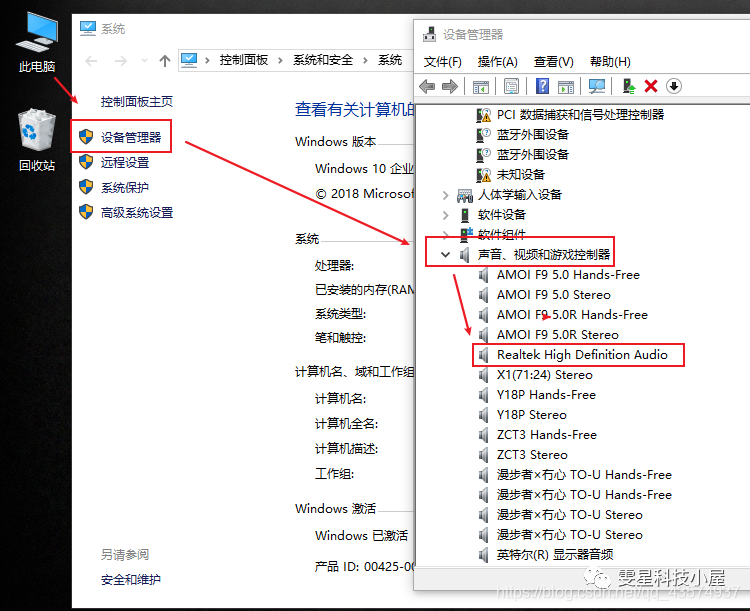Click the back arrow in 系统 window
This screenshot has height=611, width=750.
[91, 61]
